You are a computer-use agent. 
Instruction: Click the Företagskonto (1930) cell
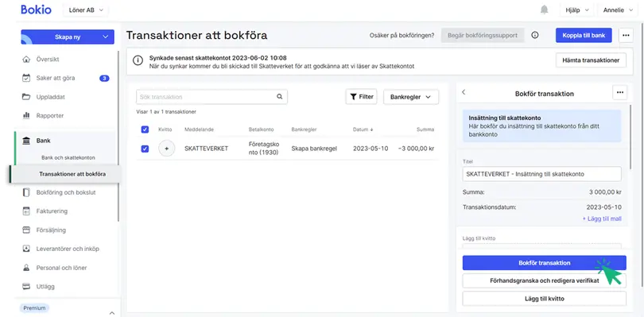coord(264,149)
